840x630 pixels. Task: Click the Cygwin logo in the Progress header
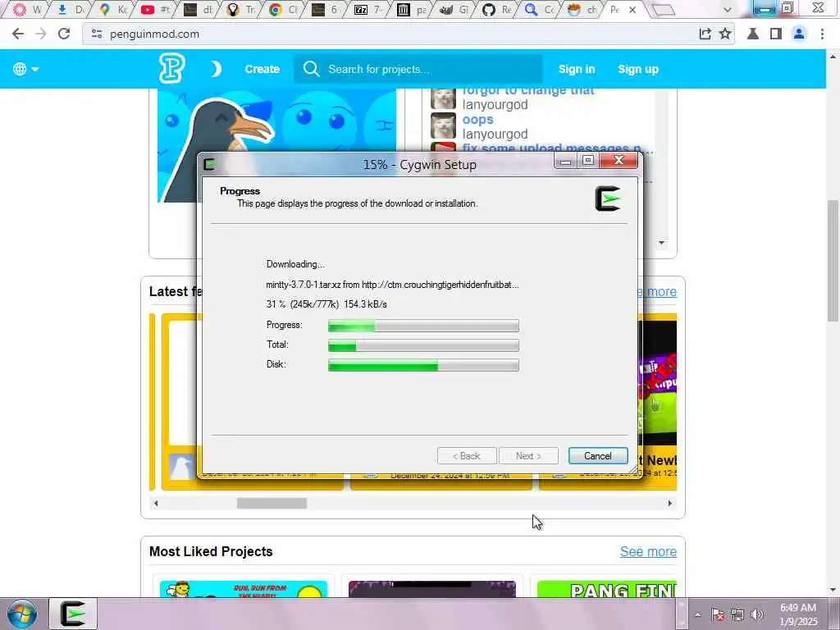pos(608,199)
